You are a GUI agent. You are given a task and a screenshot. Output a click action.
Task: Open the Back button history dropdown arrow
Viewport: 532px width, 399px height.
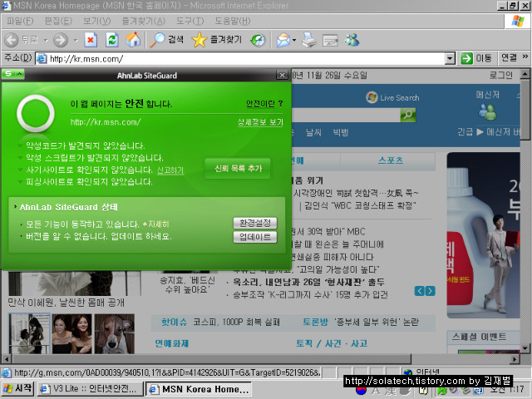pyautogui.click(x=46, y=41)
